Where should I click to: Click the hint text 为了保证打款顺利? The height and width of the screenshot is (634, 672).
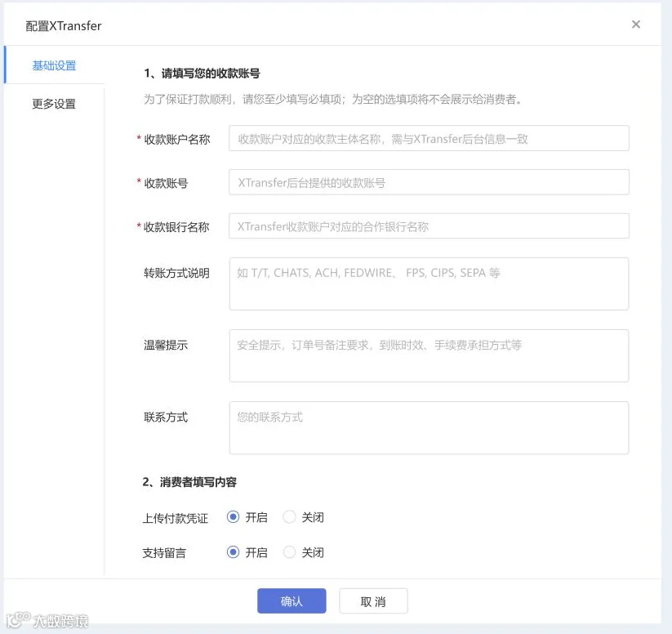pyautogui.click(x=187, y=100)
